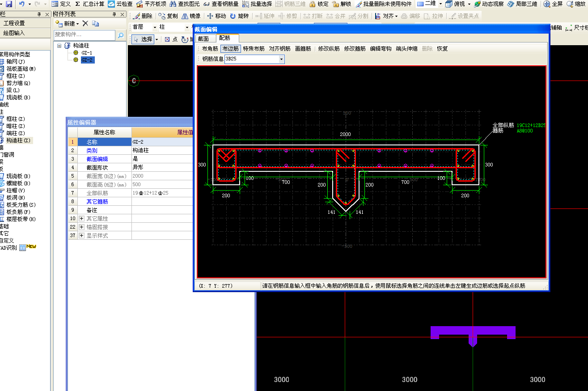Viewport: 588px width, 391px height.
Task: Click the 其它箍筋 property link
Action: click(x=97, y=201)
